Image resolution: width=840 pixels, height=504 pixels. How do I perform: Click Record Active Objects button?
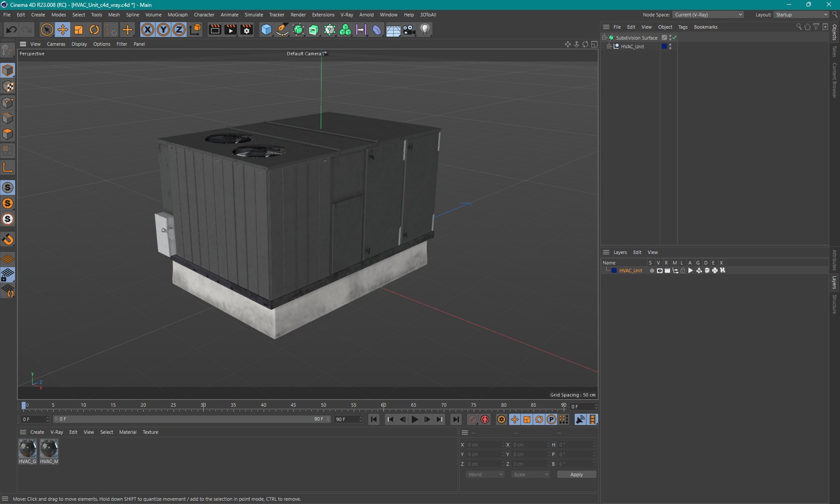[472, 420]
